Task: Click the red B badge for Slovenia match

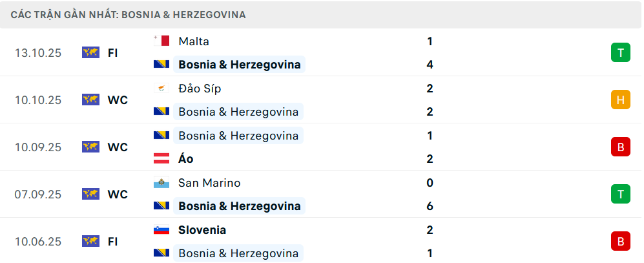Action: coord(620,241)
